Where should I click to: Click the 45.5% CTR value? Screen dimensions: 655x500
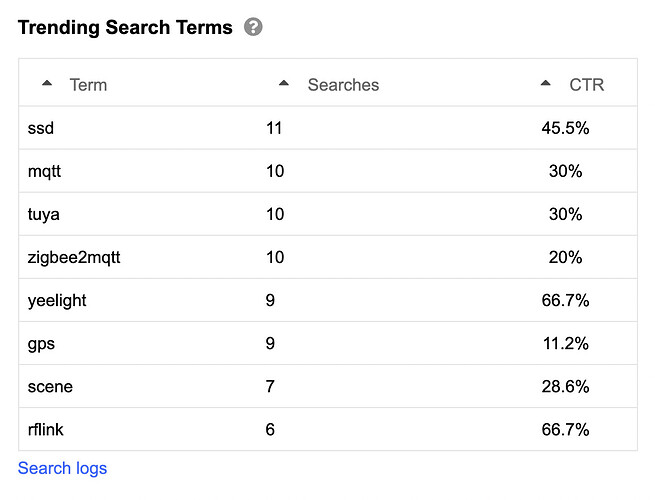click(x=565, y=128)
